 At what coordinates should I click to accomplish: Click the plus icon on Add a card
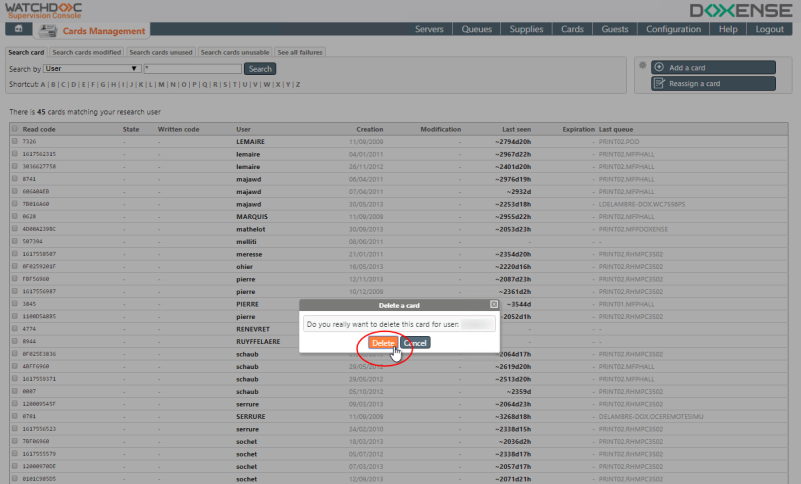pos(659,67)
